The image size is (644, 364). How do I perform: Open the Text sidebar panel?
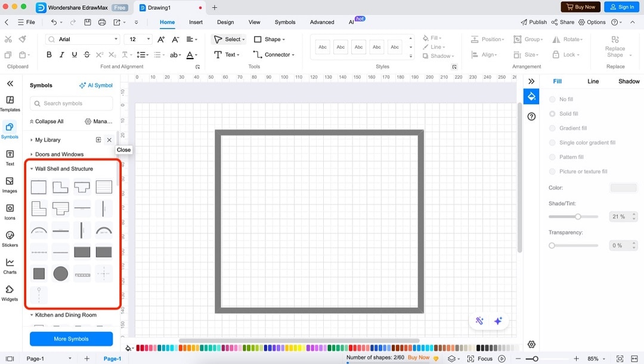pyautogui.click(x=10, y=158)
